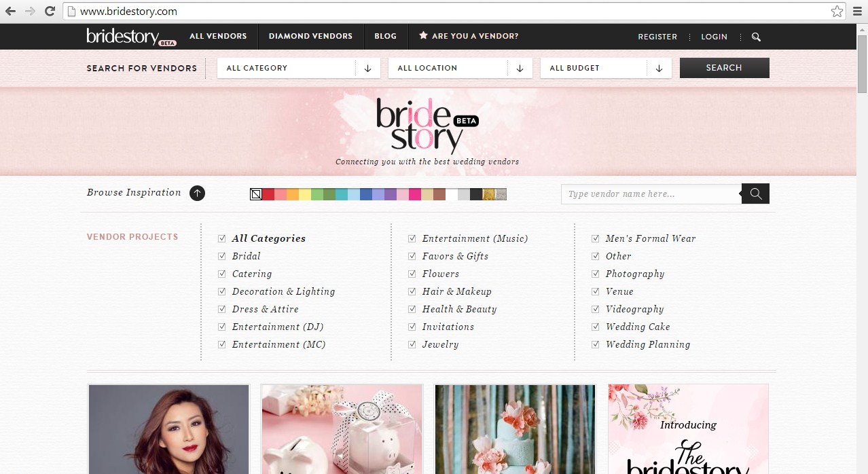Go to All Vendors in navbar

pyautogui.click(x=218, y=37)
